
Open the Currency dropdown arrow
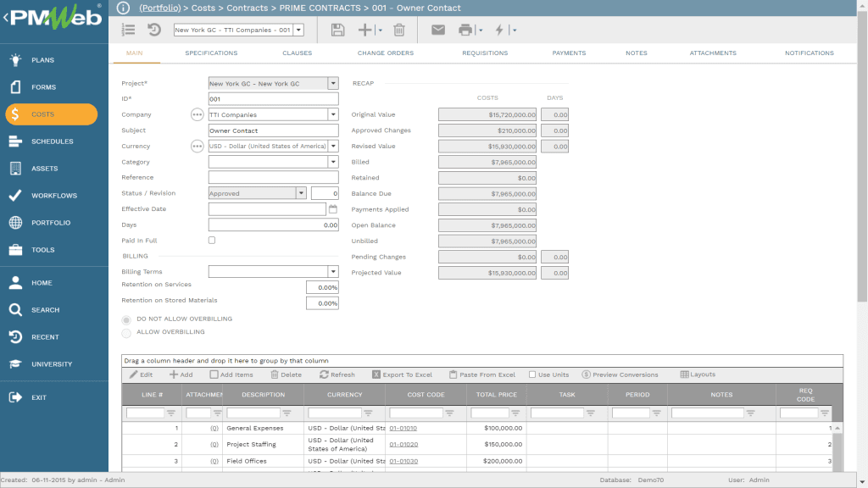pos(333,146)
